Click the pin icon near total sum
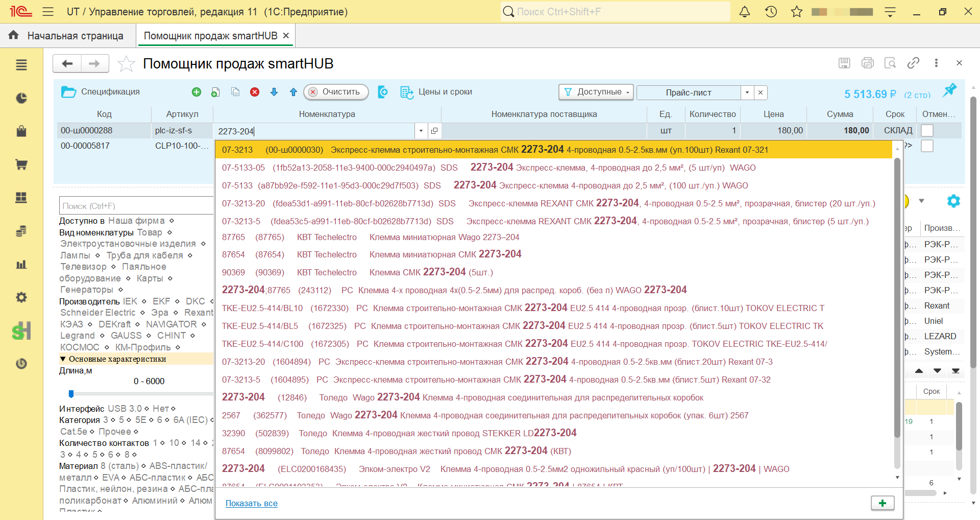This screenshot has height=520, width=980. pyautogui.click(x=949, y=90)
